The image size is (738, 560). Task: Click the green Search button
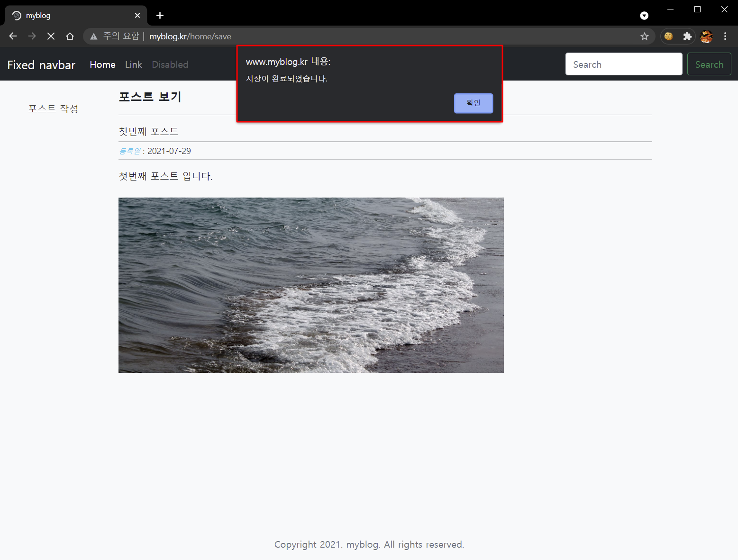click(x=709, y=64)
